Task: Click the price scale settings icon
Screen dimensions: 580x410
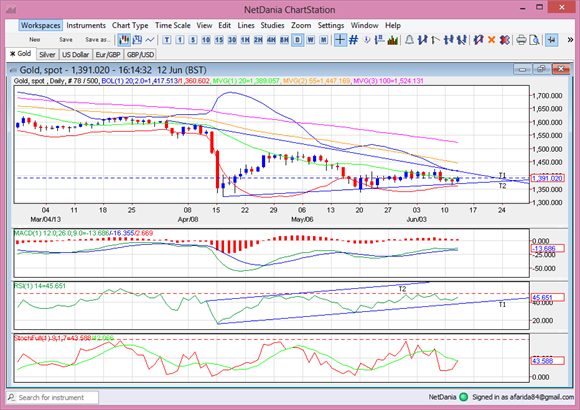Action: click(379, 40)
